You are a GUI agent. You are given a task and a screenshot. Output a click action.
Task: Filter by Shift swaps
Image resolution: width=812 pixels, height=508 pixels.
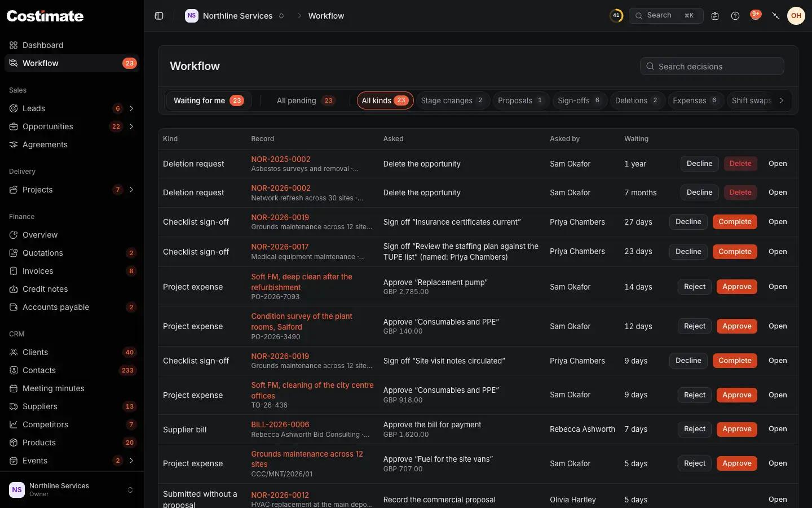752,100
